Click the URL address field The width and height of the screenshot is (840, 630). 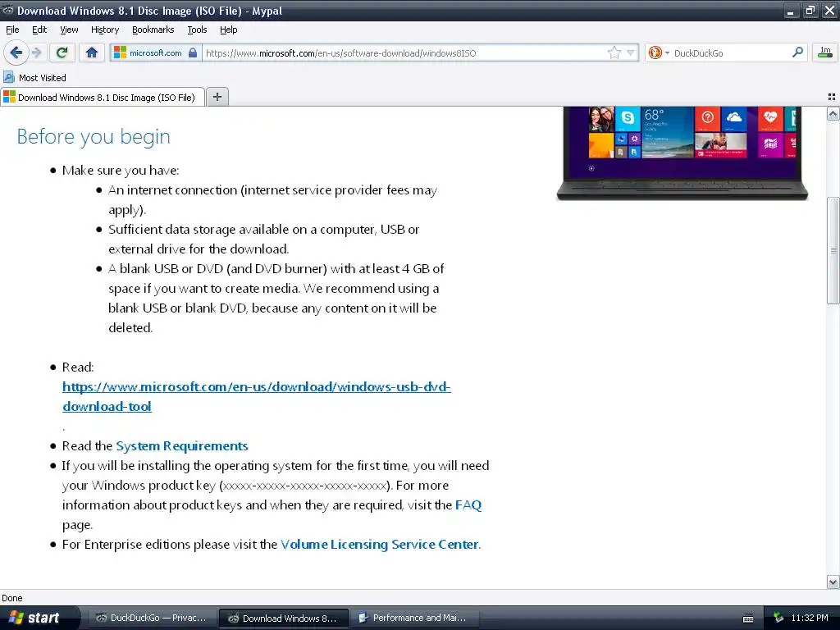point(404,52)
